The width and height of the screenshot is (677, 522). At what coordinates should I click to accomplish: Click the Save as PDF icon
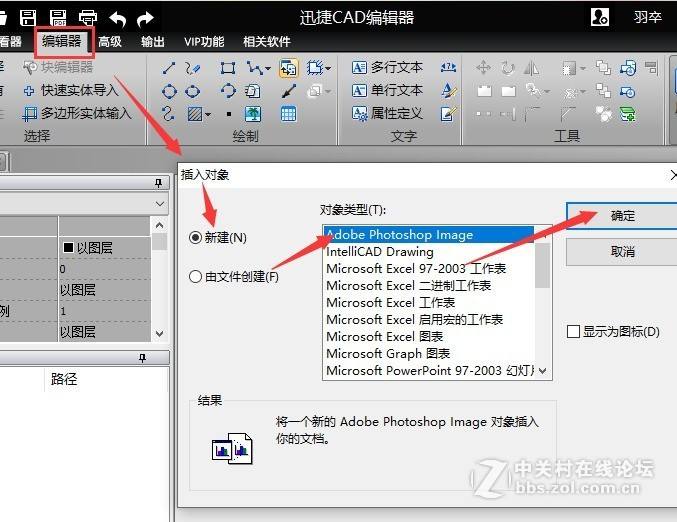pos(58,18)
